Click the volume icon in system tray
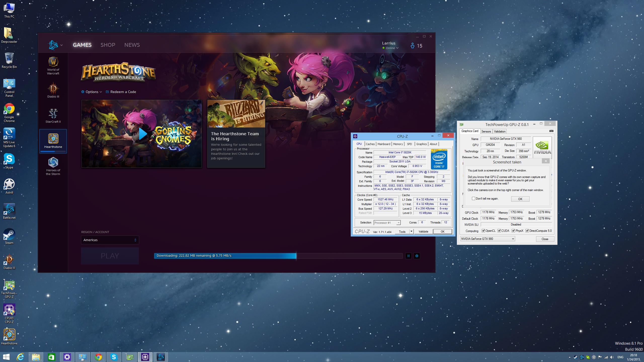This screenshot has height=362, width=644. tap(612, 357)
